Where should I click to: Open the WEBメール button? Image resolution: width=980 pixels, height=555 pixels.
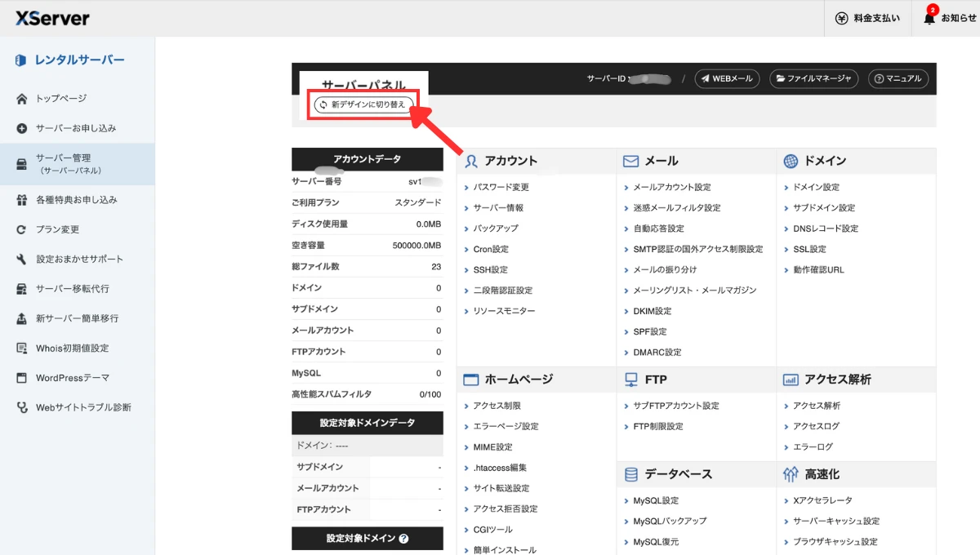(727, 78)
